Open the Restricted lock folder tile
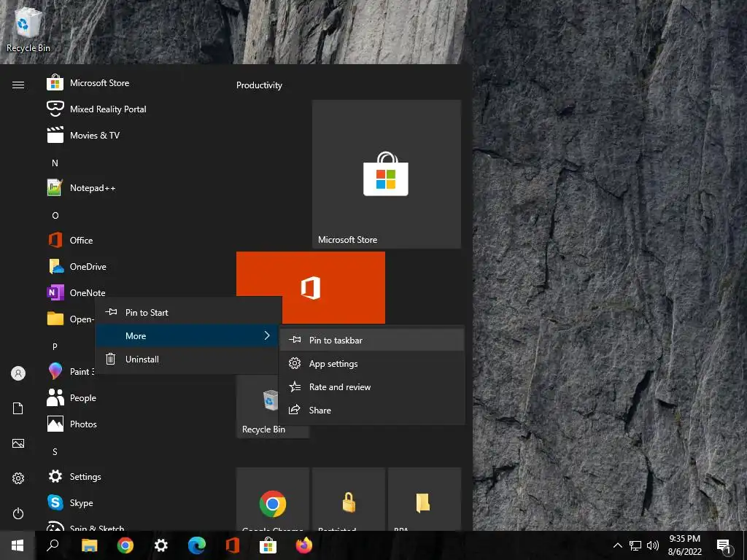The width and height of the screenshot is (747, 560). coord(348,499)
